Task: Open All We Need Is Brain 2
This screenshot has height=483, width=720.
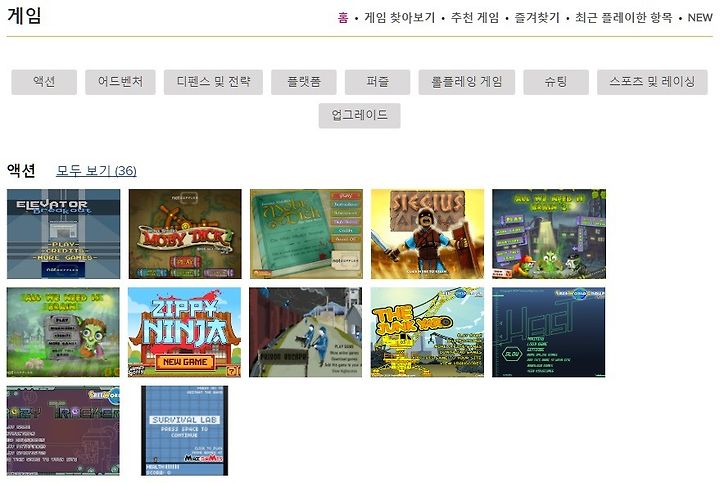Action: click(x=549, y=234)
